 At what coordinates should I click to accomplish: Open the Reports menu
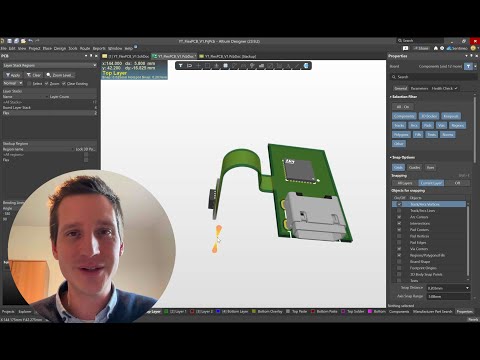click(99, 48)
